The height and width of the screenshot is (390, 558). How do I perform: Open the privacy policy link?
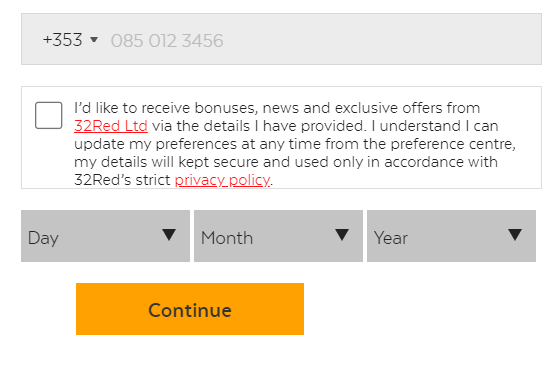coord(222,180)
